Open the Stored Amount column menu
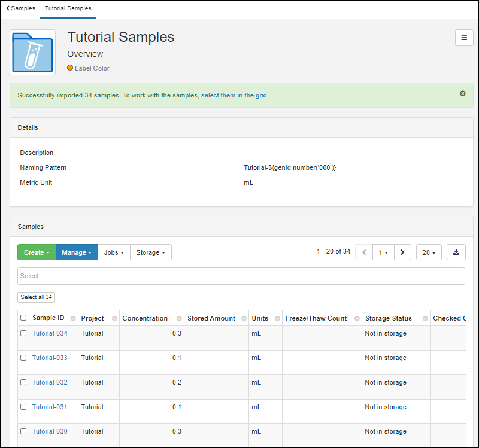 click(x=244, y=319)
